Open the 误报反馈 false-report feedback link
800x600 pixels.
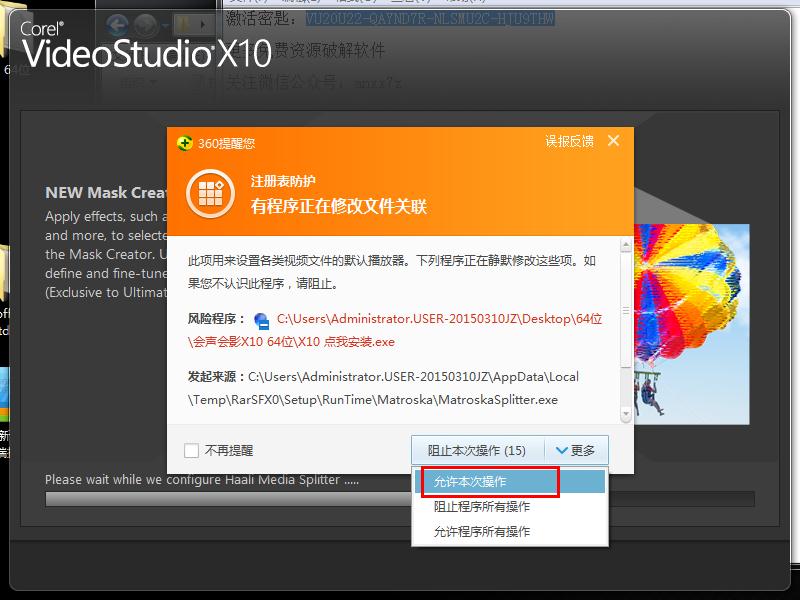click(569, 141)
